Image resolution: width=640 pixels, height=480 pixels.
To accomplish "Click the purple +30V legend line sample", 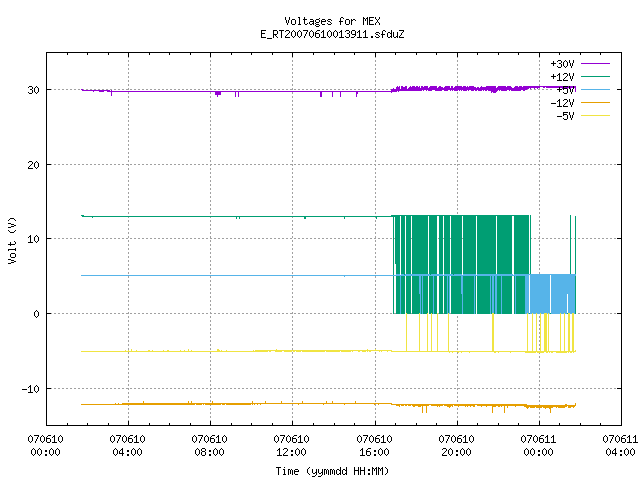I will [595, 64].
